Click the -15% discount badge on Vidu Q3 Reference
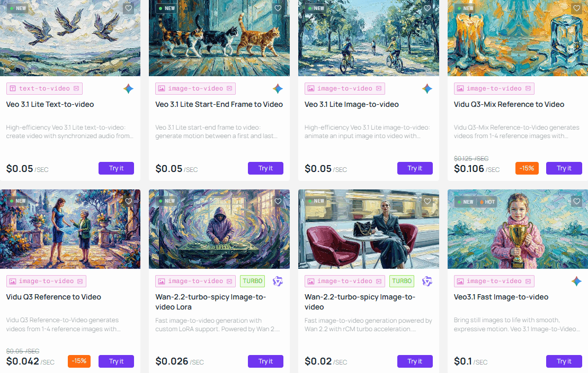Image resolution: width=588 pixels, height=373 pixels. 79,361
